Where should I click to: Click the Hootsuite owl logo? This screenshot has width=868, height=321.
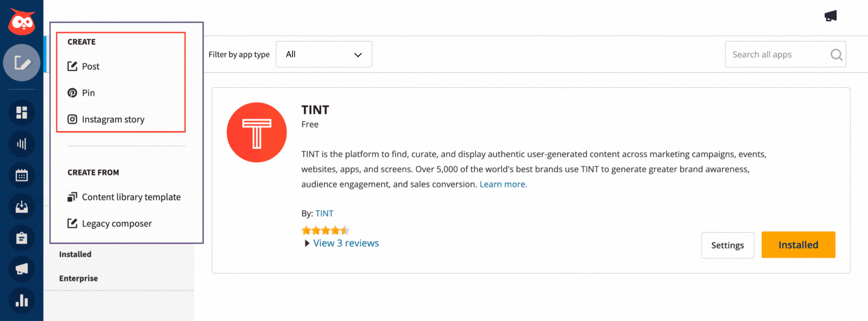pos(22,22)
